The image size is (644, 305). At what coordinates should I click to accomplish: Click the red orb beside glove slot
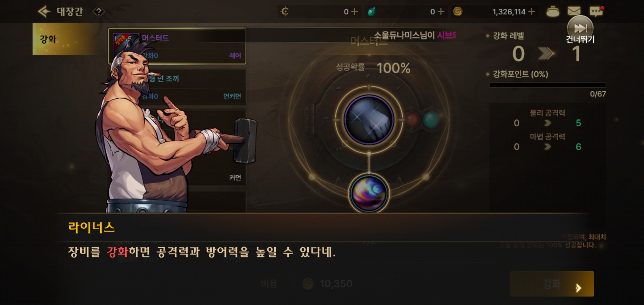[x=412, y=120]
